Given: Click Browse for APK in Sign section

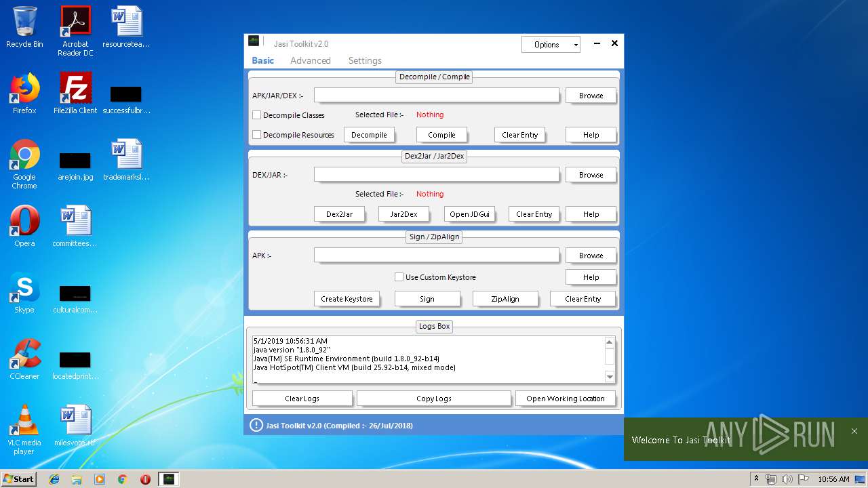Looking at the screenshot, I should coord(591,256).
